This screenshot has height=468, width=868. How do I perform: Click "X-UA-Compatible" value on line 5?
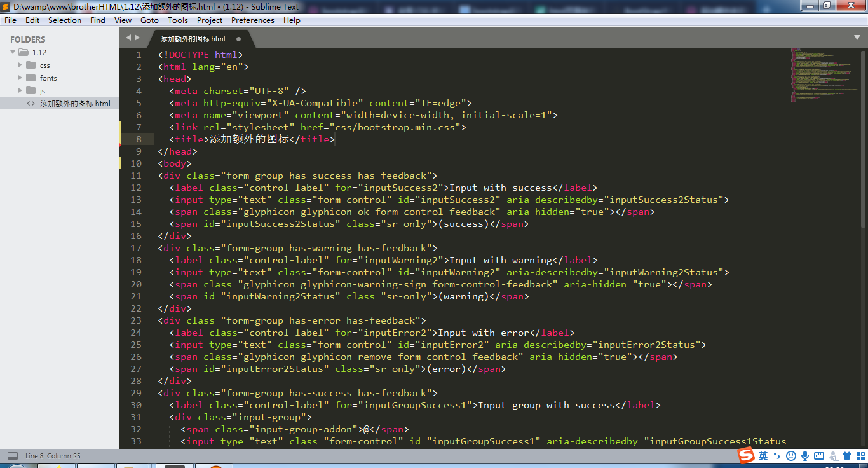click(315, 103)
